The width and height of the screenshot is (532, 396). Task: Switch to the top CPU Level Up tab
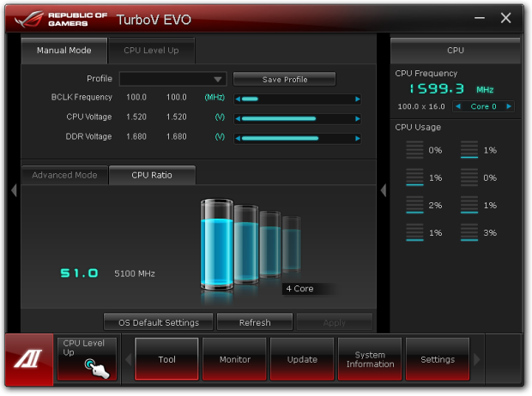(x=151, y=51)
